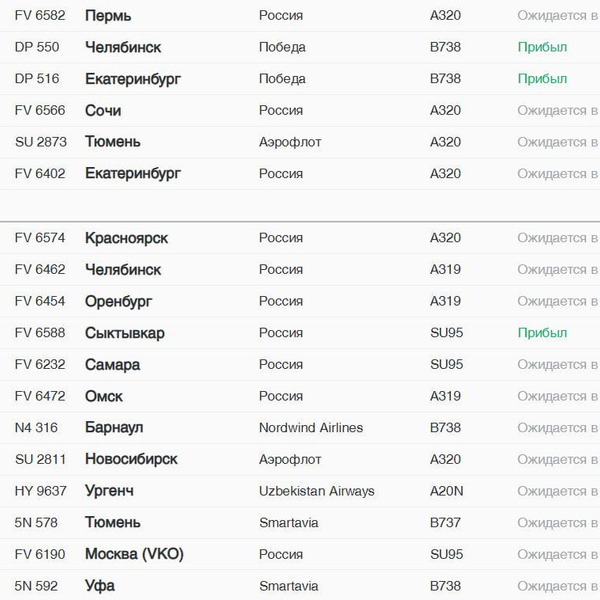Screen dimensions: 600x600
Task: Open the Самара flight details
Action: [x=112, y=365]
